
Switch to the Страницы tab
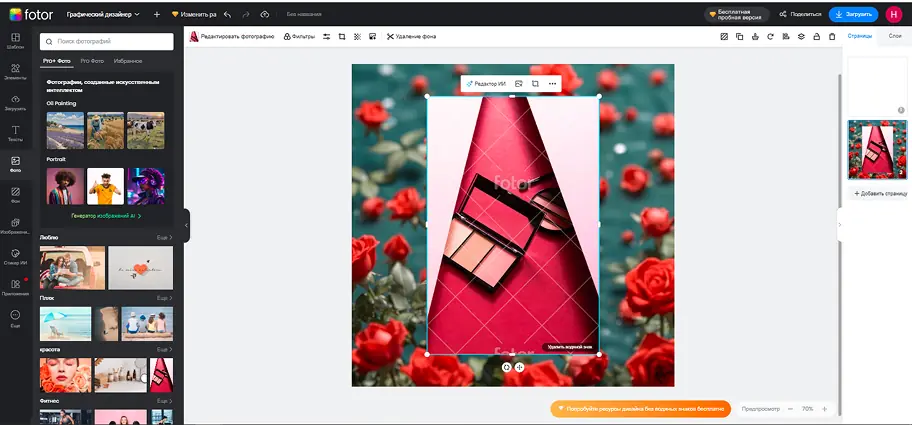coord(860,36)
